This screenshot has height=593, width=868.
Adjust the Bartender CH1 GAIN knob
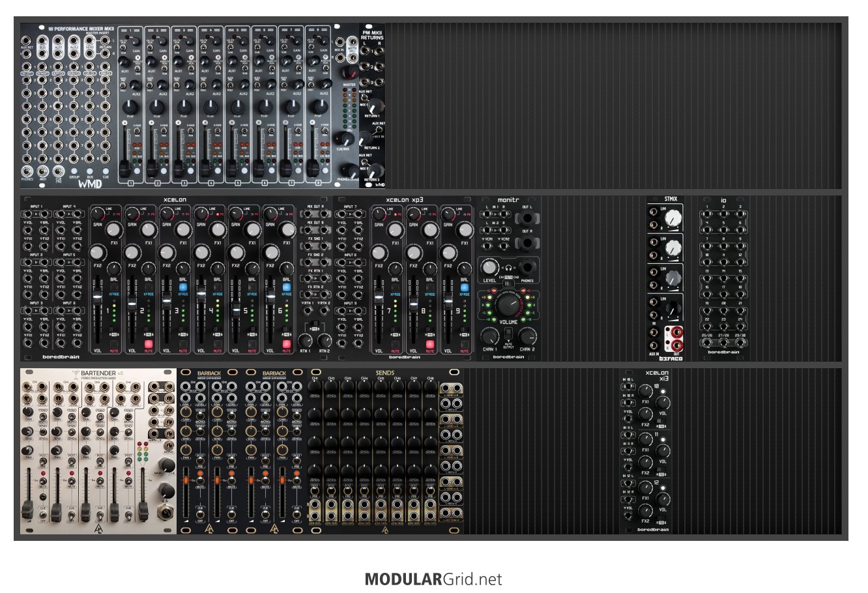click(x=29, y=412)
